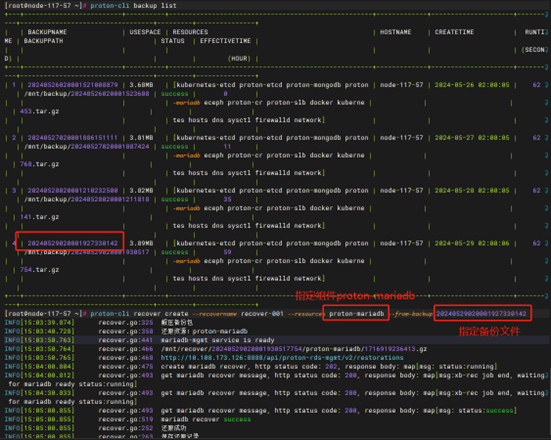This screenshot has width=551, height=440.
Task: Click 'success' status of the 2024-05-29 backup
Action: point(175,252)
